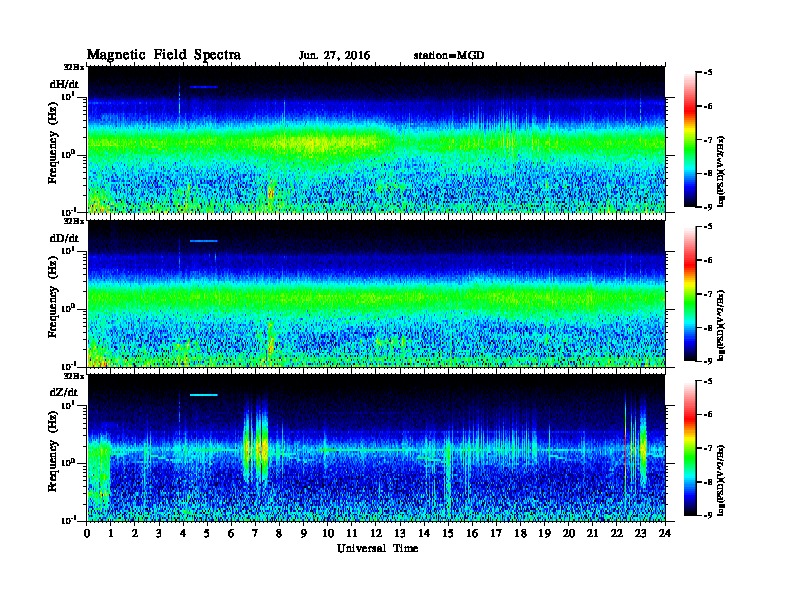This screenshot has height=612, width=792.
Task: Click hour 15 on the Universal Time axis
Action: 448,534
